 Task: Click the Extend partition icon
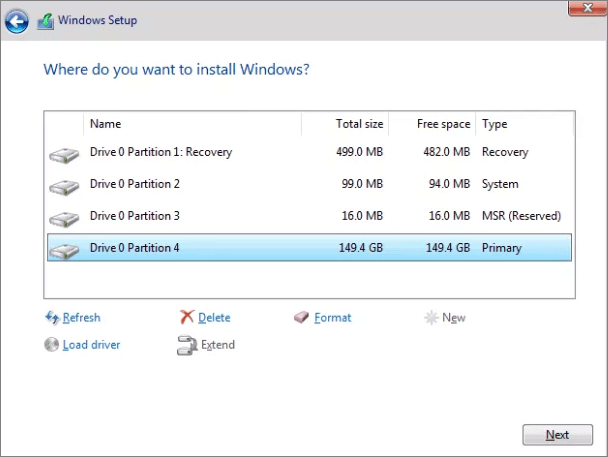coord(187,345)
